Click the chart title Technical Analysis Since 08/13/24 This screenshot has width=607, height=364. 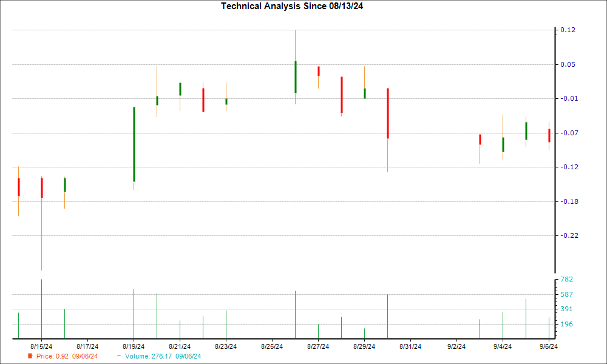(x=296, y=6)
